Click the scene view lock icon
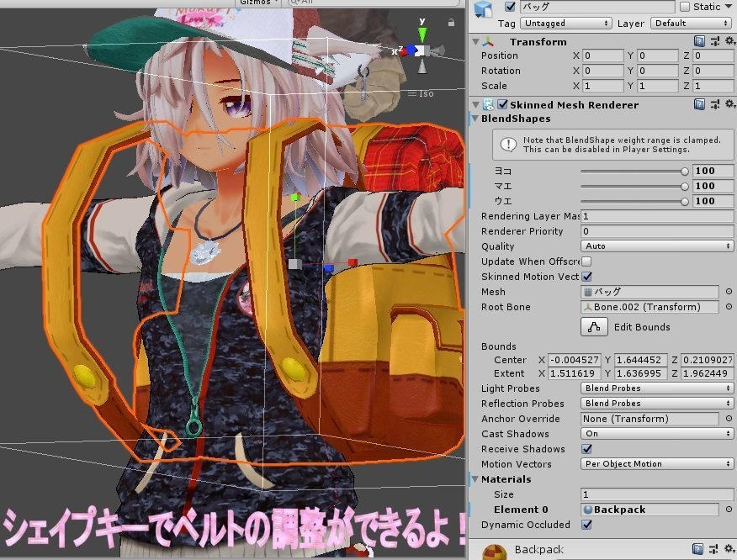 tap(451, 22)
